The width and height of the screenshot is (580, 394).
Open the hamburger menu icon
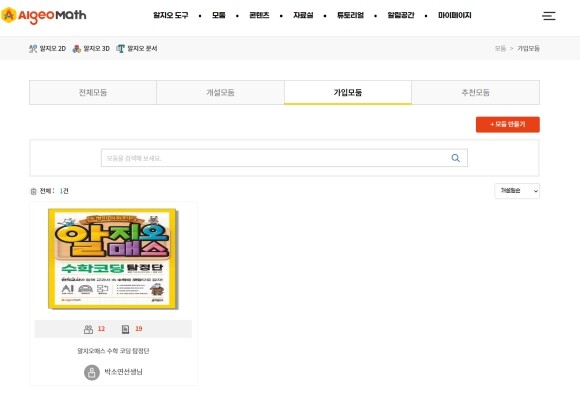pos(549,16)
